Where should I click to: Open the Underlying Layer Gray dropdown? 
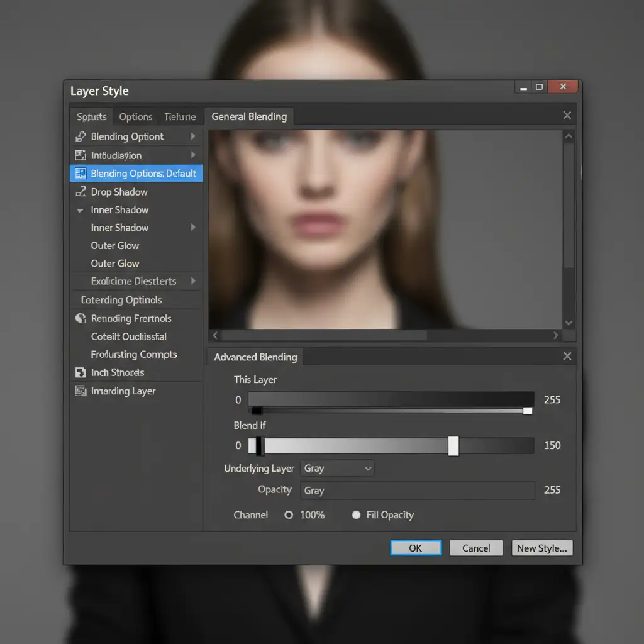(338, 469)
